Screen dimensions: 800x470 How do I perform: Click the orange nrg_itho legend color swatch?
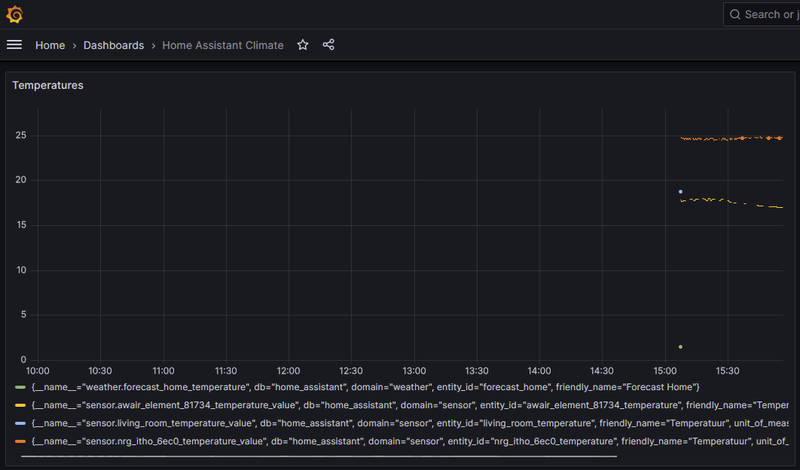(x=20, y=441)
